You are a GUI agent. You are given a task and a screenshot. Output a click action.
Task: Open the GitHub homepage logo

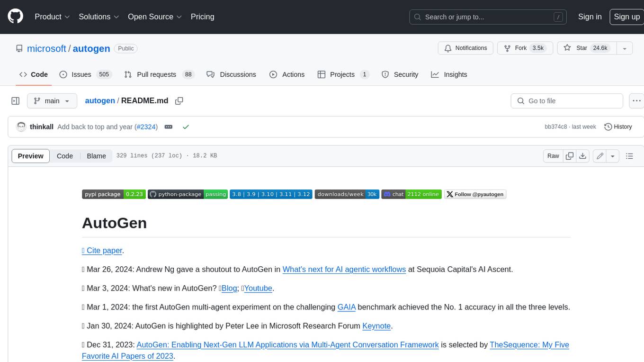15,17
